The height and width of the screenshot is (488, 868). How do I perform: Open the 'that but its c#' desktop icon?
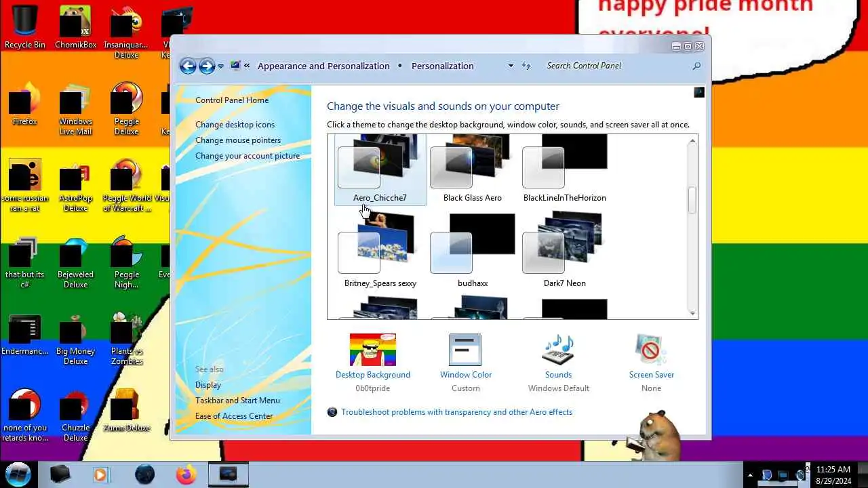tap(25, 262)
